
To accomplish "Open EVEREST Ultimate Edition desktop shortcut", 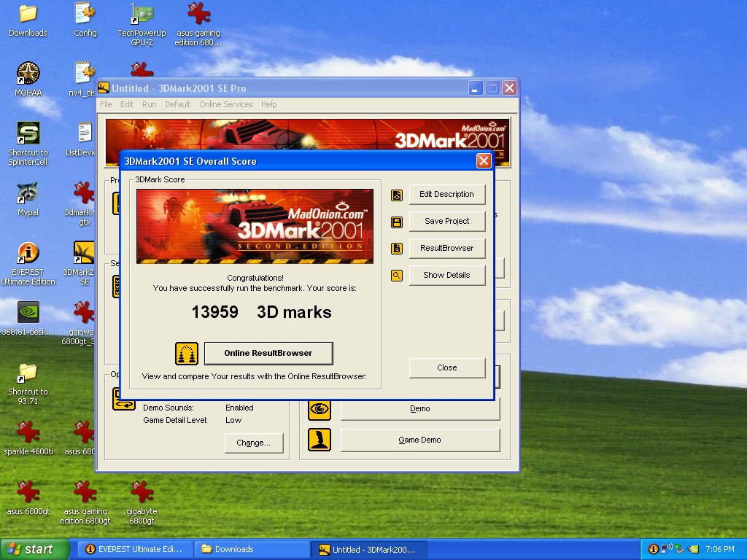I will tap(28, 264).
